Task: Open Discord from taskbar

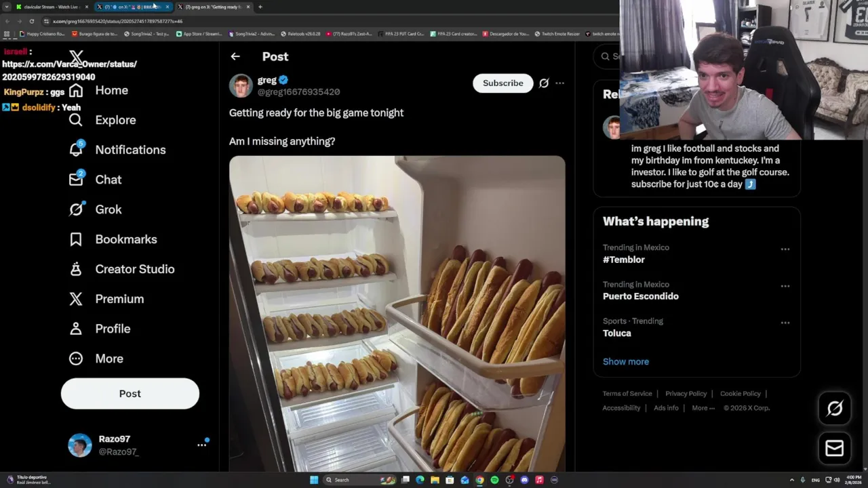Action: coord(524,480)
